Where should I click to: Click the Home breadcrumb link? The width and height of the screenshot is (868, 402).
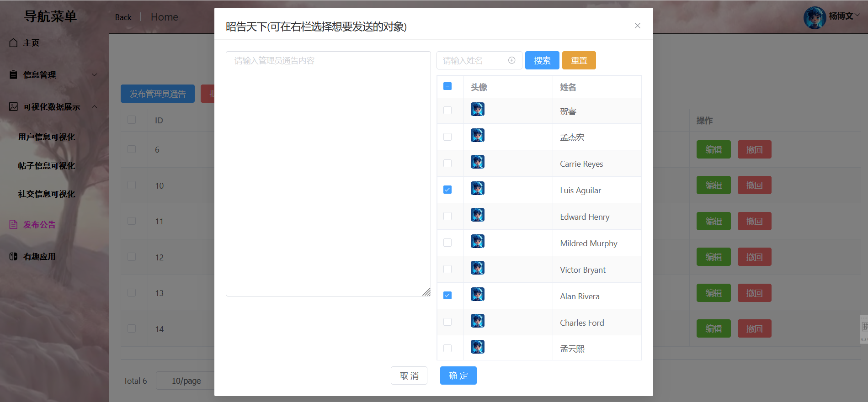tap(165, 17)
